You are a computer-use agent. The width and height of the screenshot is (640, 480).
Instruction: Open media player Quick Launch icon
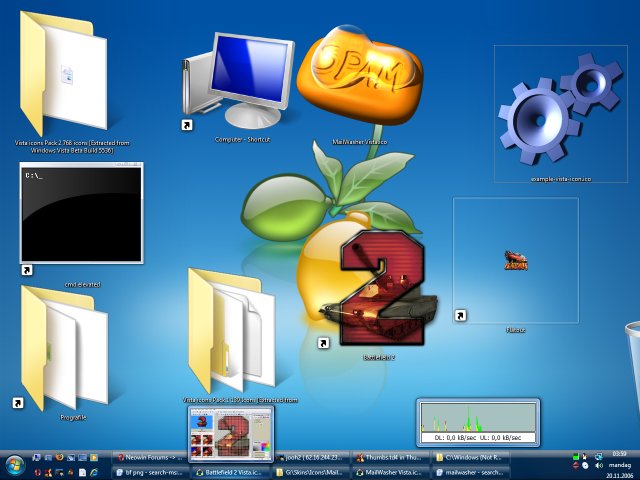click(94, 457)
